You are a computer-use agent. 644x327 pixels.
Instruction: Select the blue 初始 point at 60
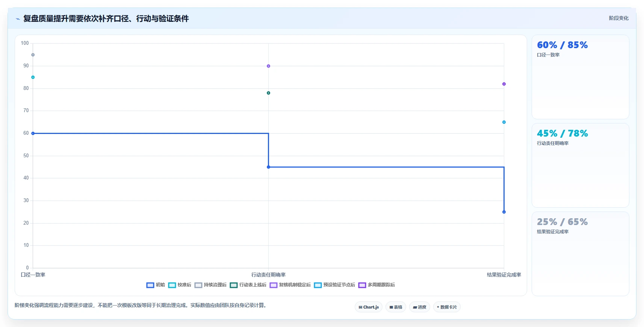(x=33, y=133)
